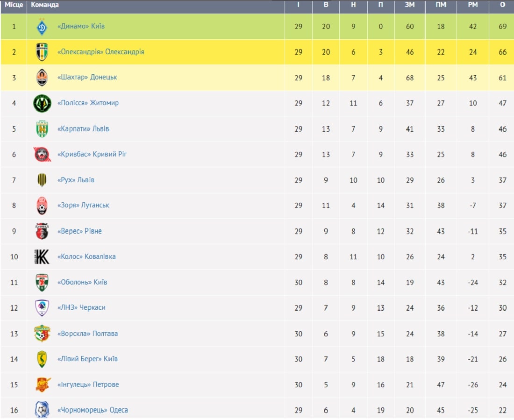The height and width of the screenshot is (420, 514).
Task: Click the Shakhtar Donetsk emblem
Action: tap(42, 78)
